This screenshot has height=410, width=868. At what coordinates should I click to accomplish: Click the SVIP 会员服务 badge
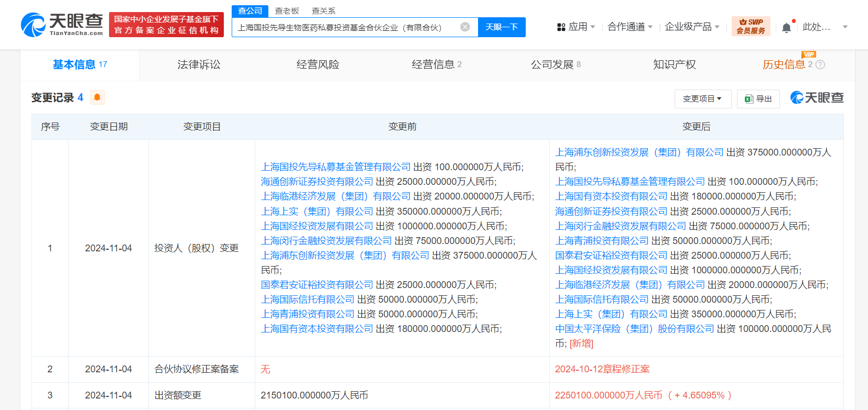pyautogui.click(x=751, y=26)
